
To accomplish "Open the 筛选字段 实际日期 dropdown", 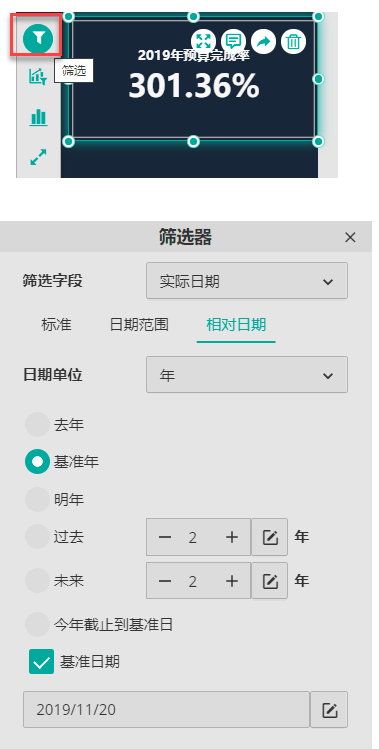I will 247,281.
